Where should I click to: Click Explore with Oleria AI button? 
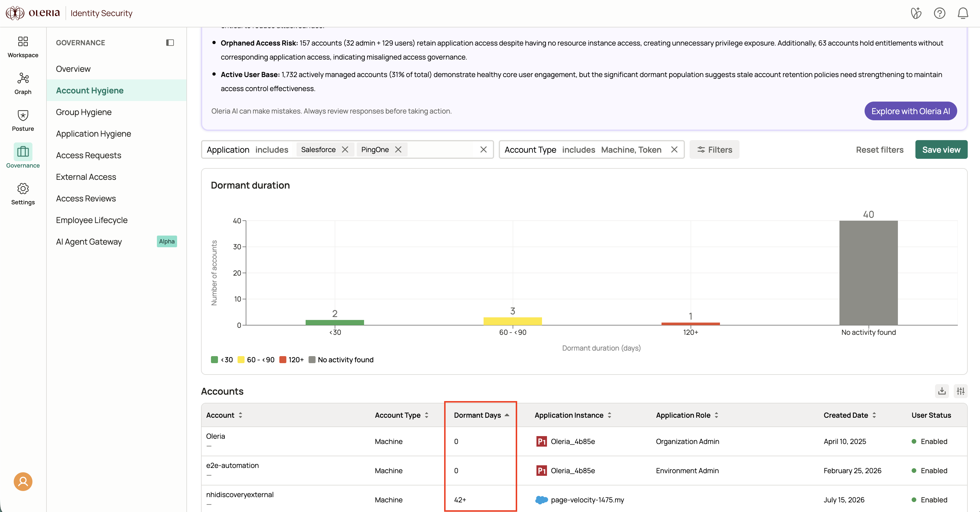[910, 111]
